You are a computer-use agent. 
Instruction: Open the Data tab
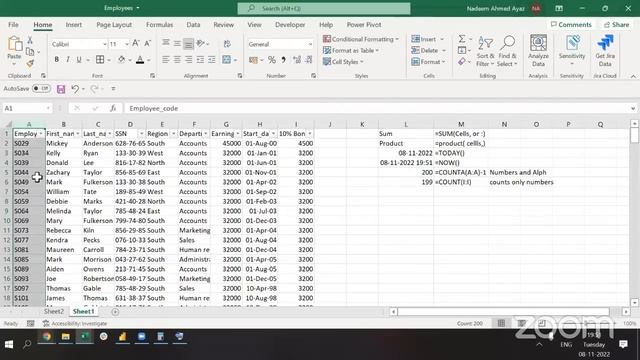[193, 24]
